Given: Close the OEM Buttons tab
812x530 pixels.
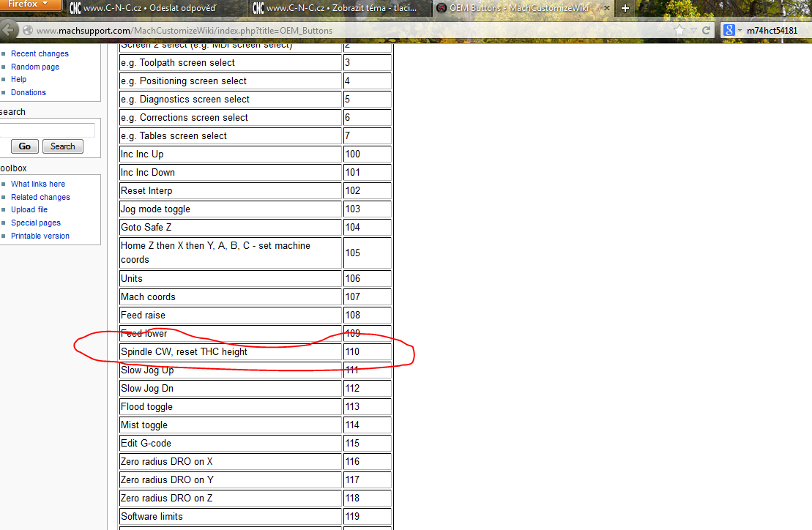Looking at the screenshot, I should point(606,8).
